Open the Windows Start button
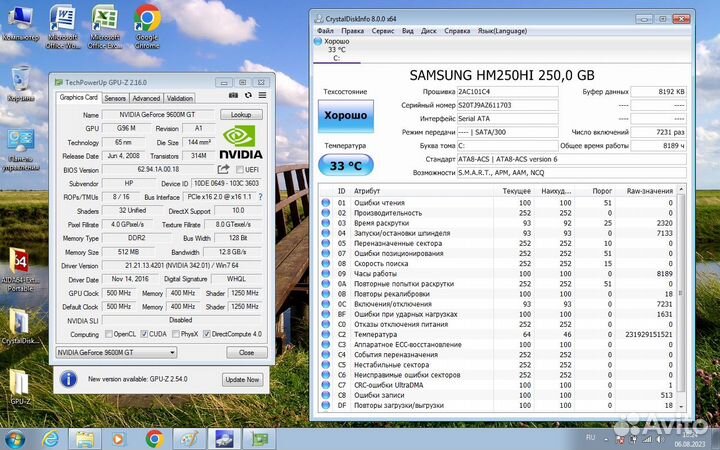This screenshot has height=450, width=720. (x=14, y=439)
